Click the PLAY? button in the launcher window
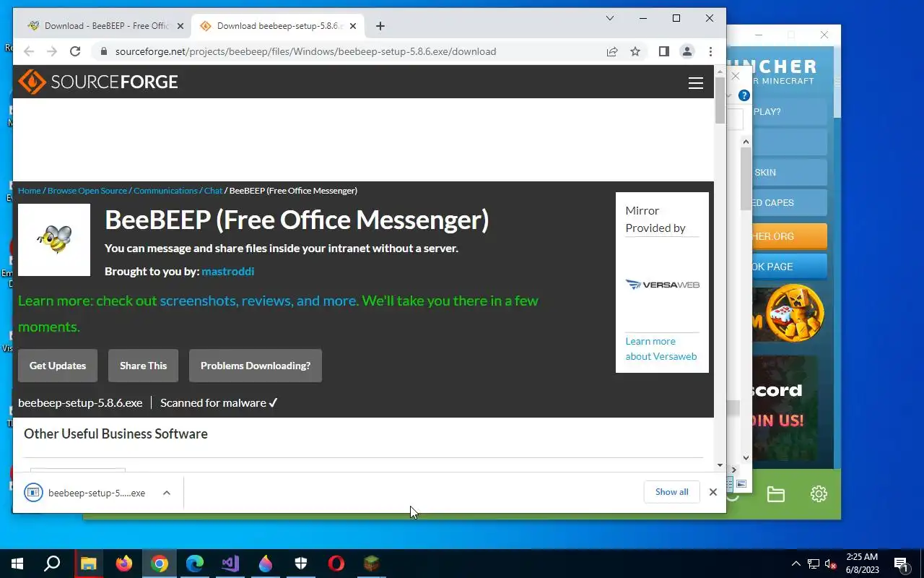This screenshot has width=924, height=578. (788, 112)
